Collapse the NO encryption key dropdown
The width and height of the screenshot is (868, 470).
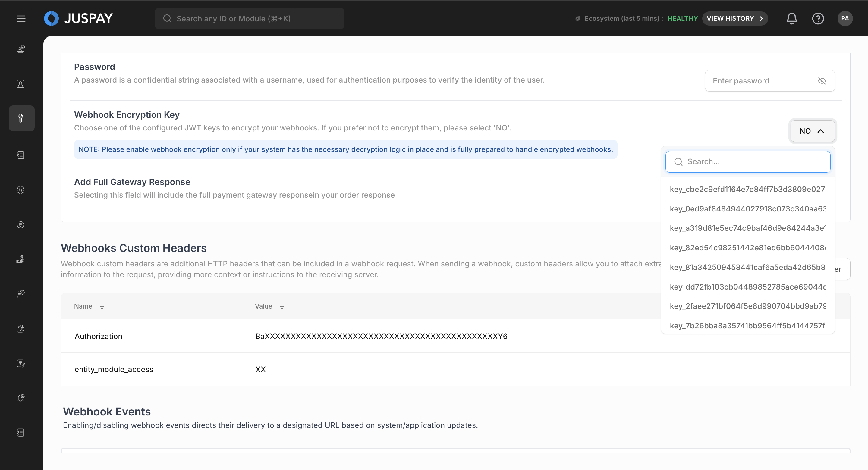(812, 131)
